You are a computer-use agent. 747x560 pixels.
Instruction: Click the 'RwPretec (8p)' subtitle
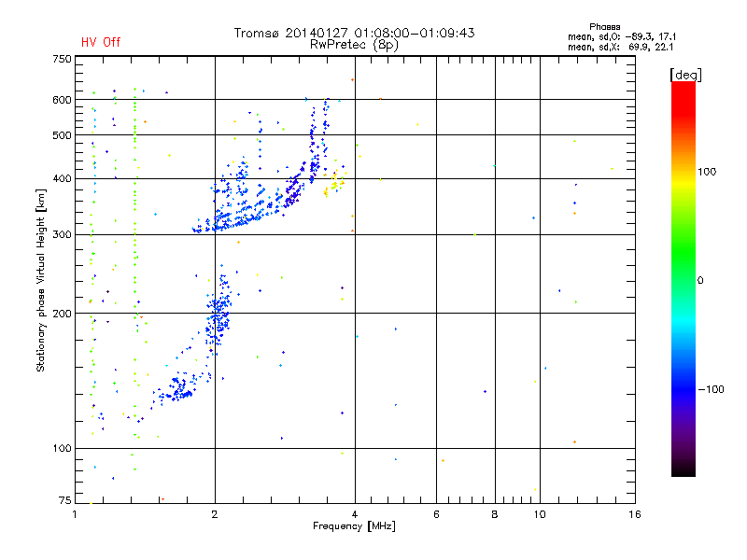[x=354, y=45]
